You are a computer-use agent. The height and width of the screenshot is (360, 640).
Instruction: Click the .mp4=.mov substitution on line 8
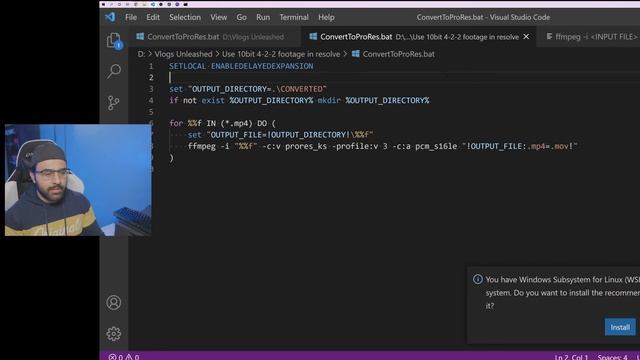tap(547, 146)
